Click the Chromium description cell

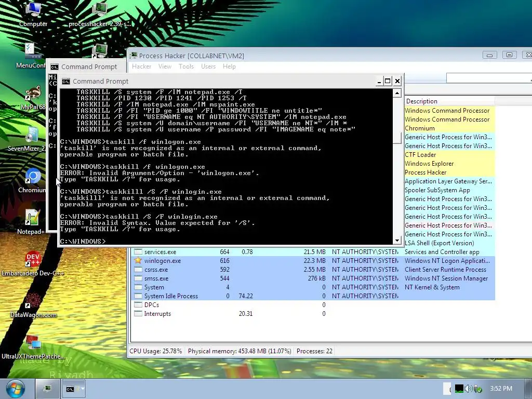pos(420,128)
